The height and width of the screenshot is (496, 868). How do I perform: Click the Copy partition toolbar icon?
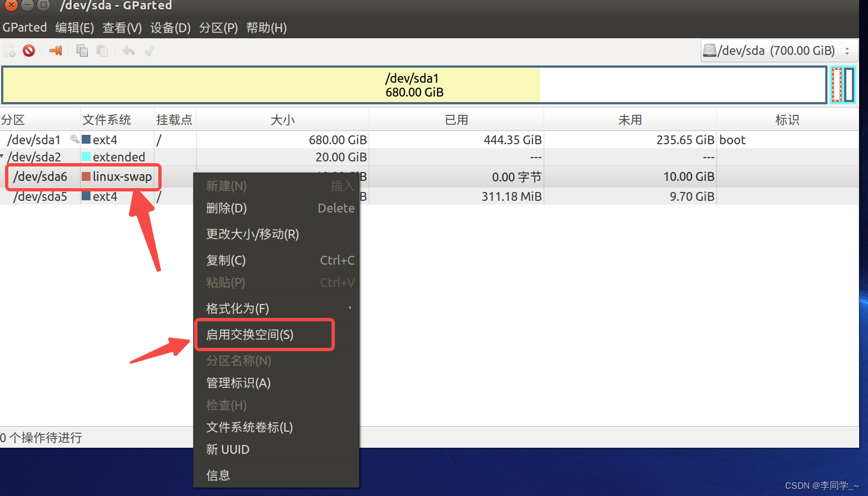point(82,50)
